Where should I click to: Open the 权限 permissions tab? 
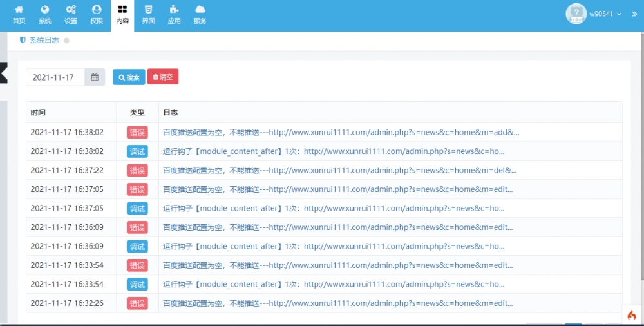click(97, 15)
